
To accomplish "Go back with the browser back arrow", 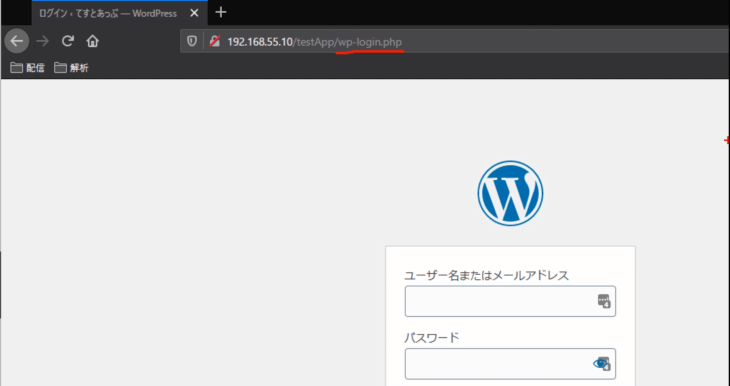I will [x=17, y=41].
